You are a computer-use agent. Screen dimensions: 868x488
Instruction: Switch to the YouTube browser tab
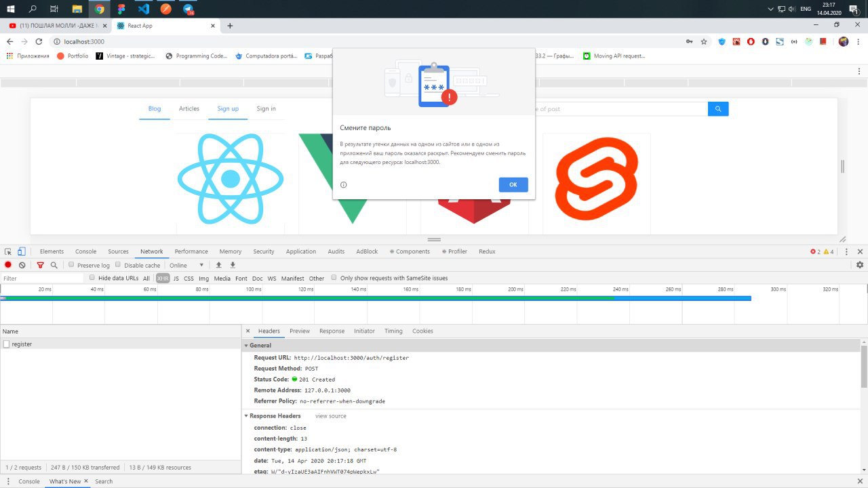pyautogui.click(x=57, y=26)
